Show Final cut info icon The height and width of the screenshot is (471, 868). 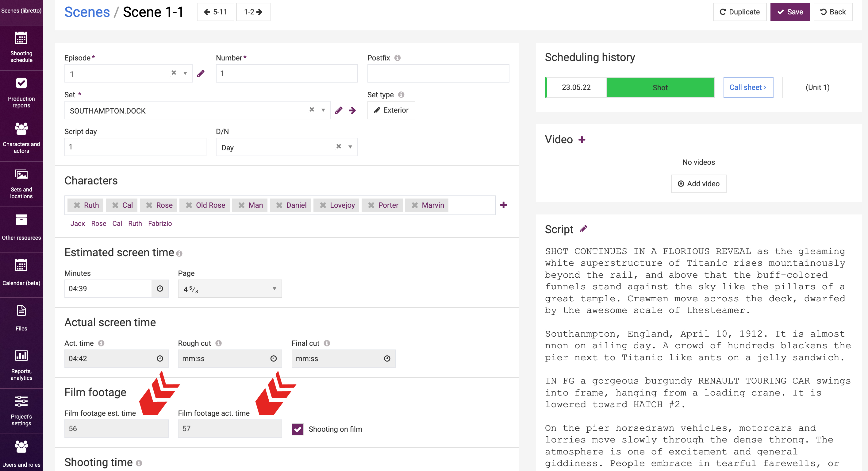[x=327, y=343]
